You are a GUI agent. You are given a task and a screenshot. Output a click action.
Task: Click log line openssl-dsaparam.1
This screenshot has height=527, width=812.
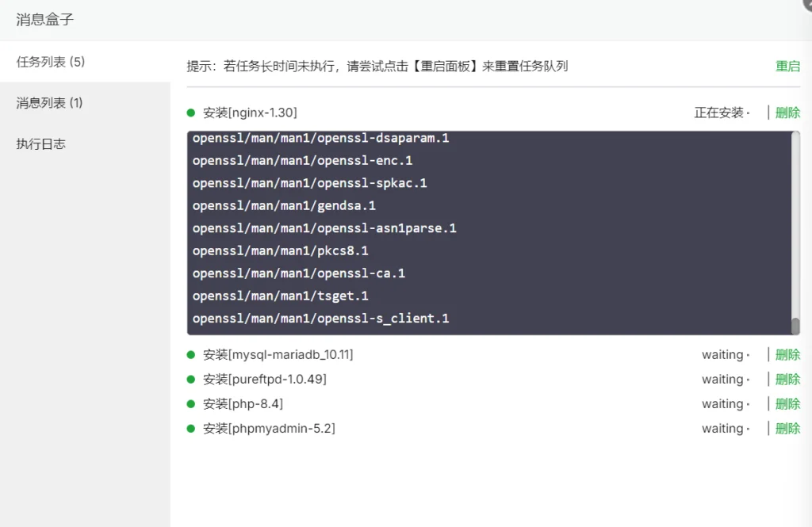pos(320,138)
